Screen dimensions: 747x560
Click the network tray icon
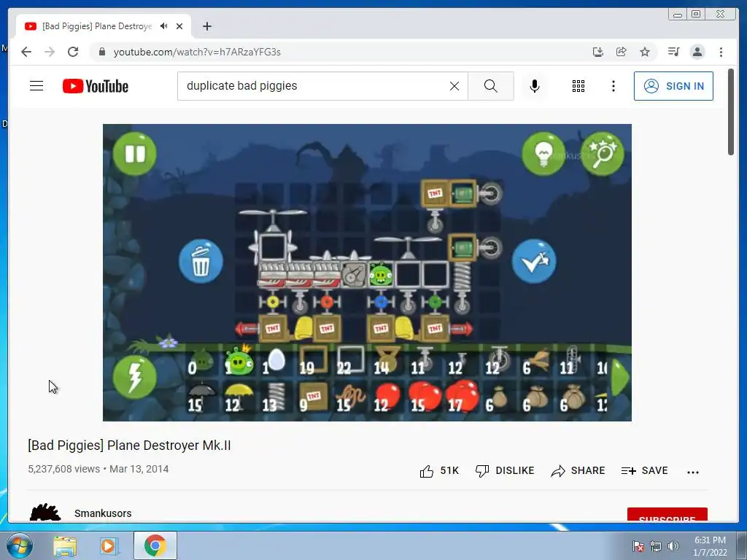[656, 546]
